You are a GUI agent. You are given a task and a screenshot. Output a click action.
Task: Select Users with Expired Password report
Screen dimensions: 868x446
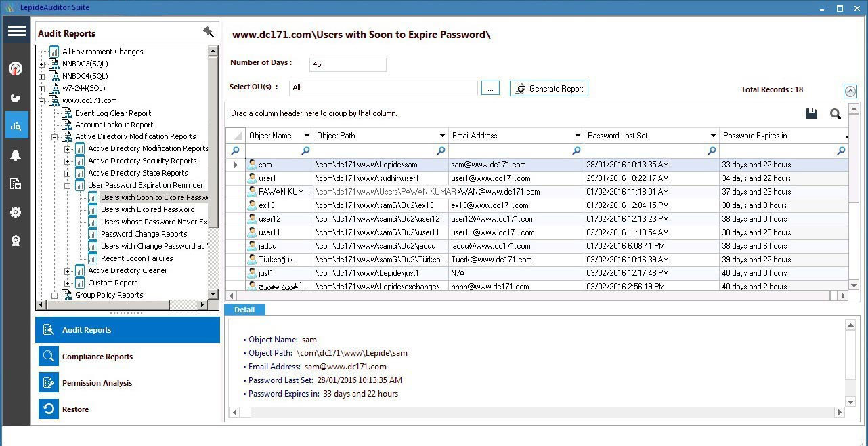point(148,209)
